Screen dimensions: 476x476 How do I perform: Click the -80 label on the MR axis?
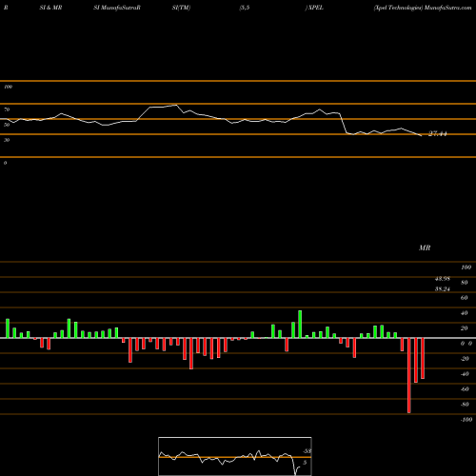point(465,405)
